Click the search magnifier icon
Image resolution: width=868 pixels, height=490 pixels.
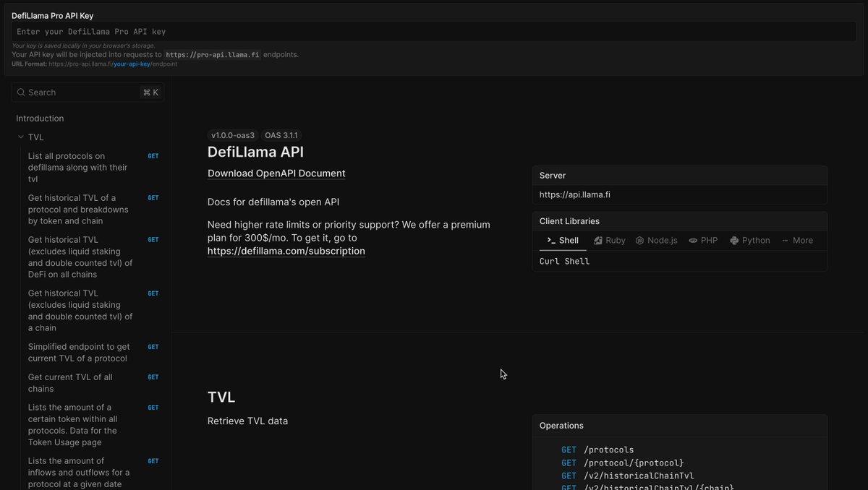click(22, 93)
